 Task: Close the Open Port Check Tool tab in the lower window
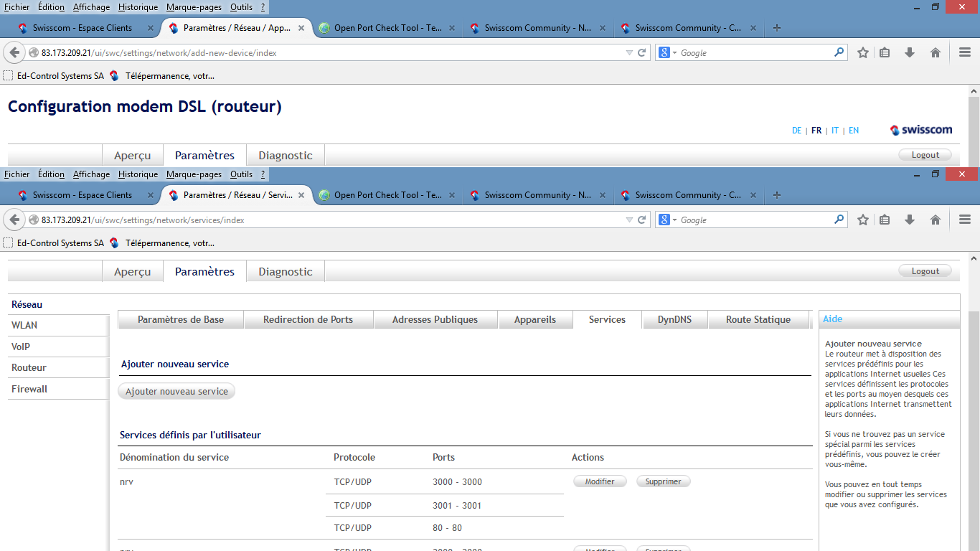pyautogui.click(x=451, y=195)
